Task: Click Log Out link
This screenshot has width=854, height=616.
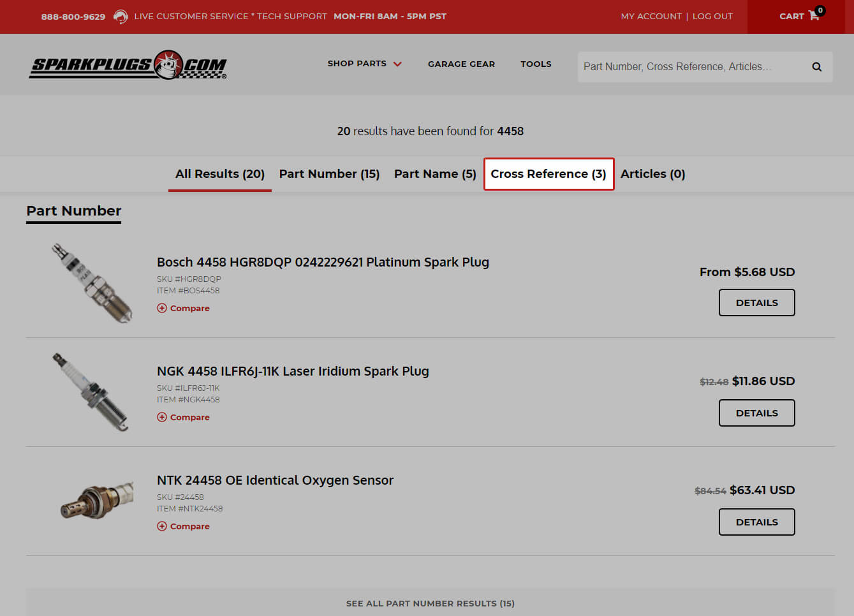Action: (712, 16)
